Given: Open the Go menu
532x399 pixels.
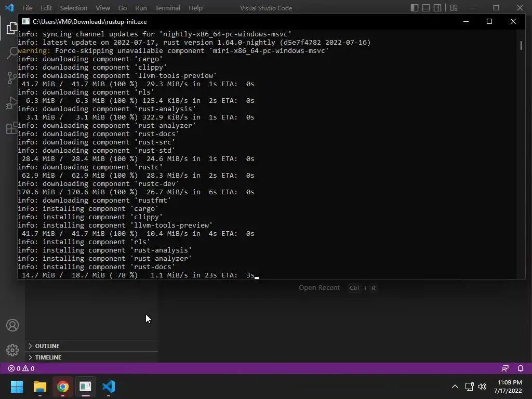Looking at the screenshot, I should tap(123, 8).
